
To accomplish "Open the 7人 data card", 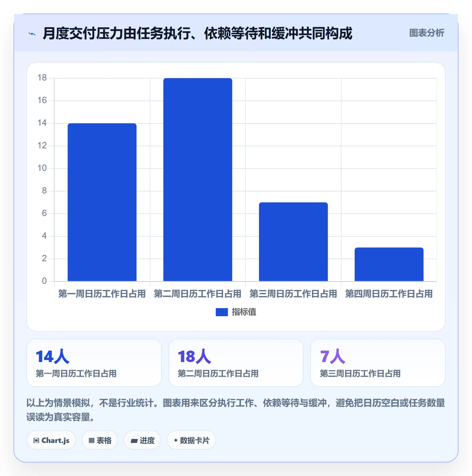I will 378,363.
